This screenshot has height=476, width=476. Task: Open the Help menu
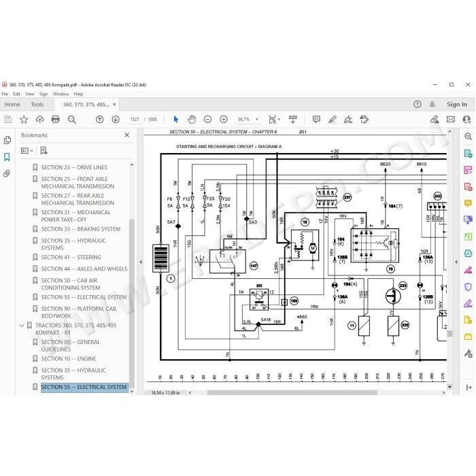[x=78, y=94]
